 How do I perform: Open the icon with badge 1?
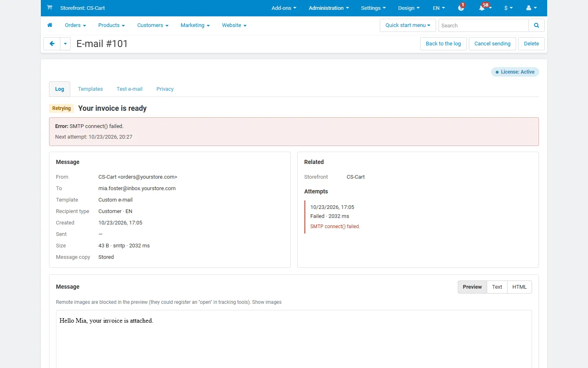coord(461,8)
